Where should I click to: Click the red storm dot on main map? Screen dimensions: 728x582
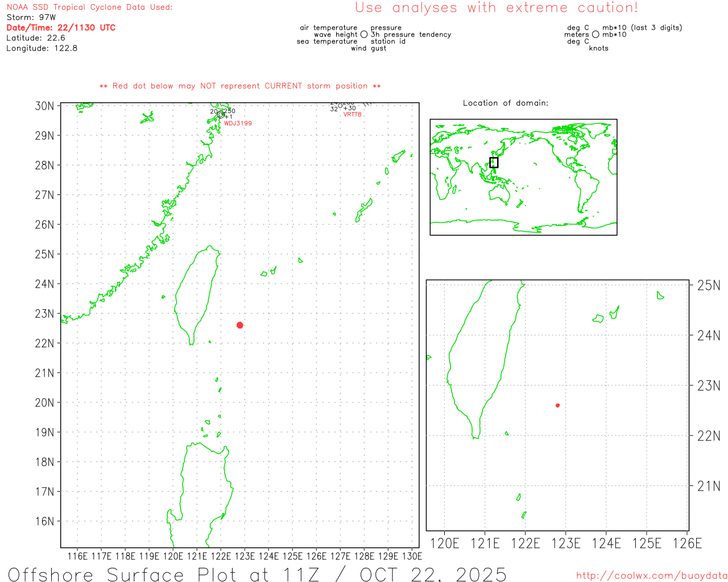pos(240,325)
